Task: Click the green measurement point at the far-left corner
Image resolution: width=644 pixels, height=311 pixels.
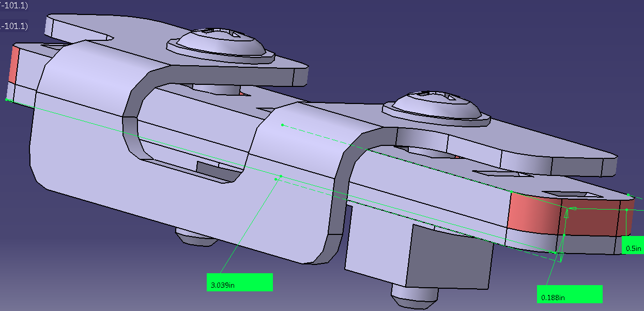Action: point(7,99)
